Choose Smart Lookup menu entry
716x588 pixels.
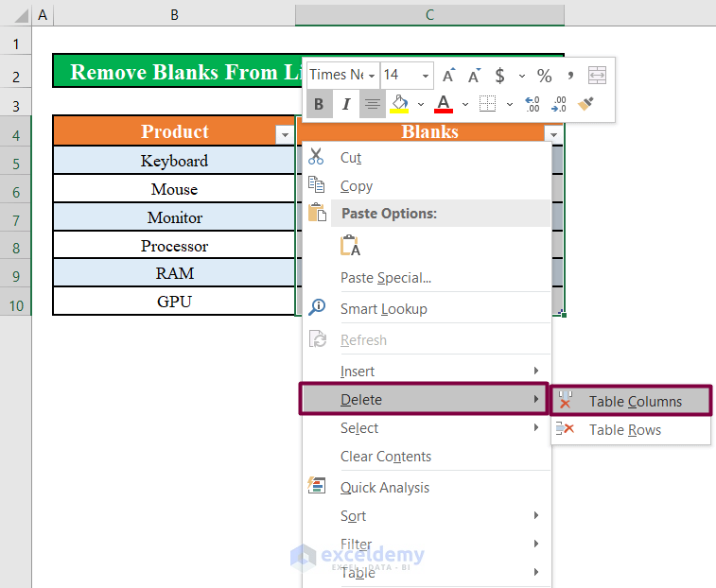click(x=426, y=308)
